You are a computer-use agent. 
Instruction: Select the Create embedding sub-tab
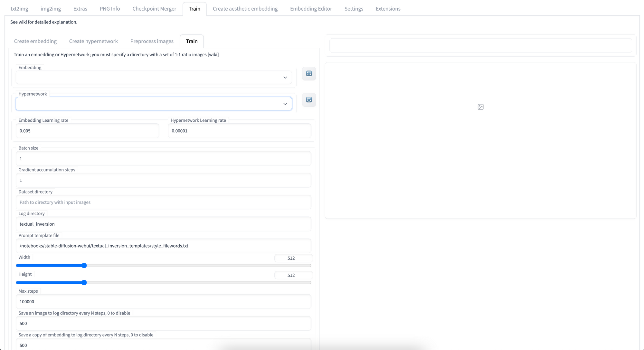35,41
